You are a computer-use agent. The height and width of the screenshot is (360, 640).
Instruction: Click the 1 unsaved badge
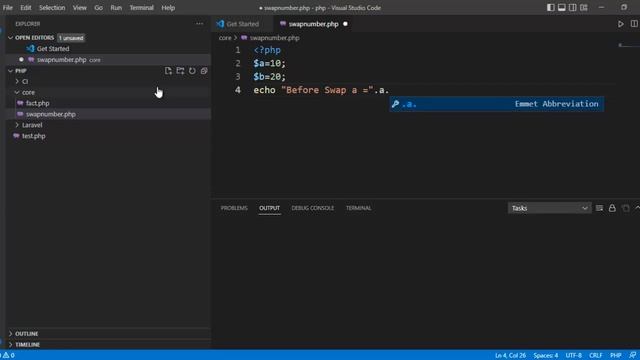tap(71, 38)
